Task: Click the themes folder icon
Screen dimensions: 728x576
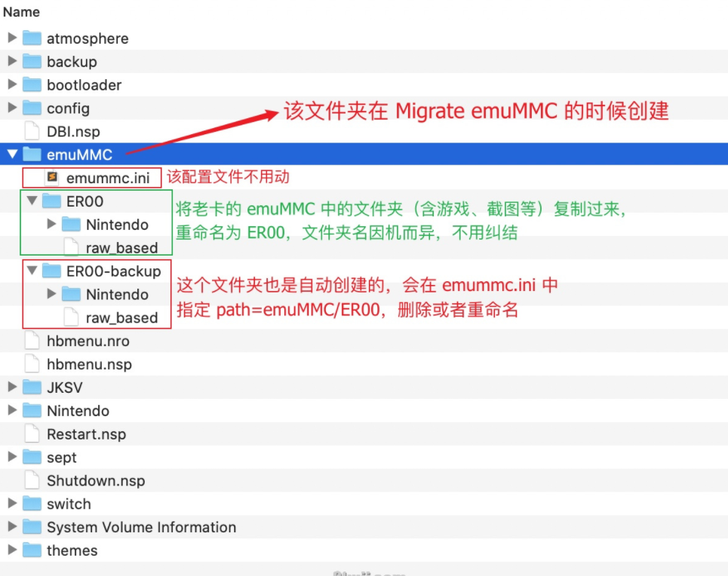Action: 32,550
